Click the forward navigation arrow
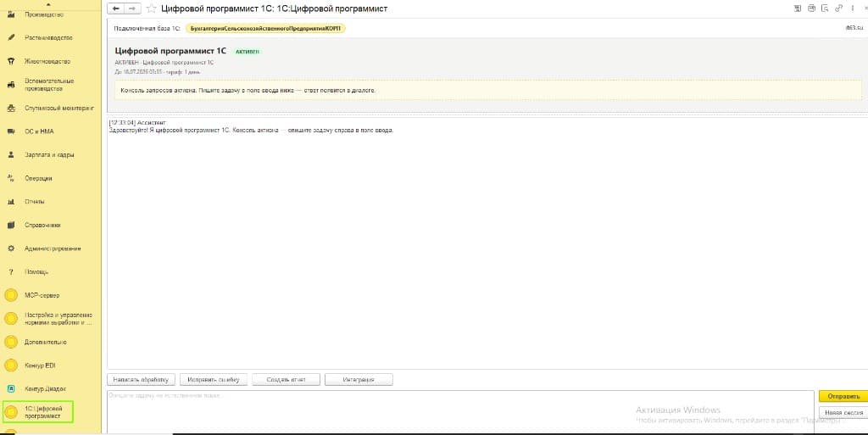The image size is (868, 435). tap(132, 8)
